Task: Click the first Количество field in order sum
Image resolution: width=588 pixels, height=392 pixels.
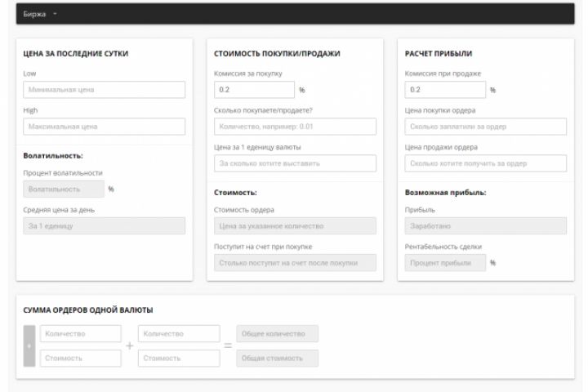Action: (81, 333)
